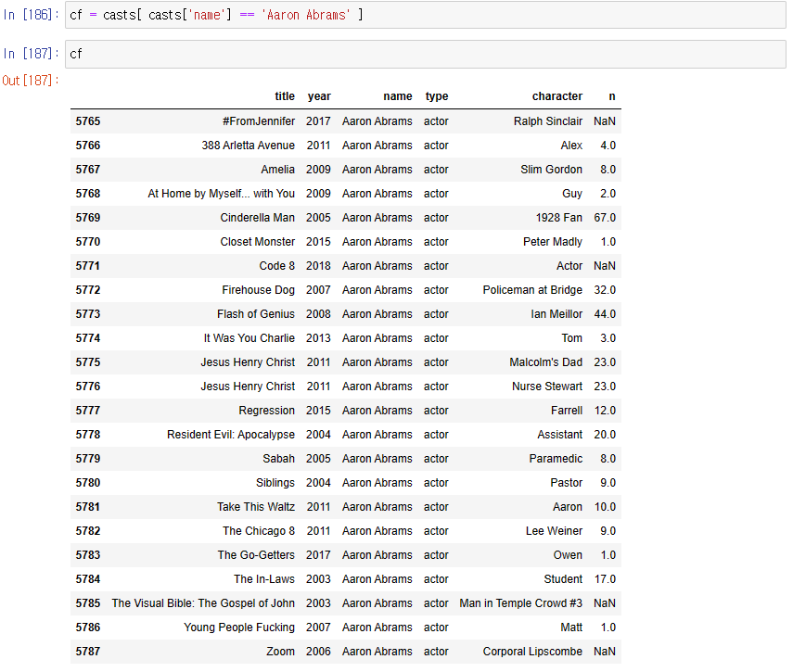The height and width of the screenshot is (672, 793).
Task: Click the row index 5765
Action: click(x=88, y=121)
